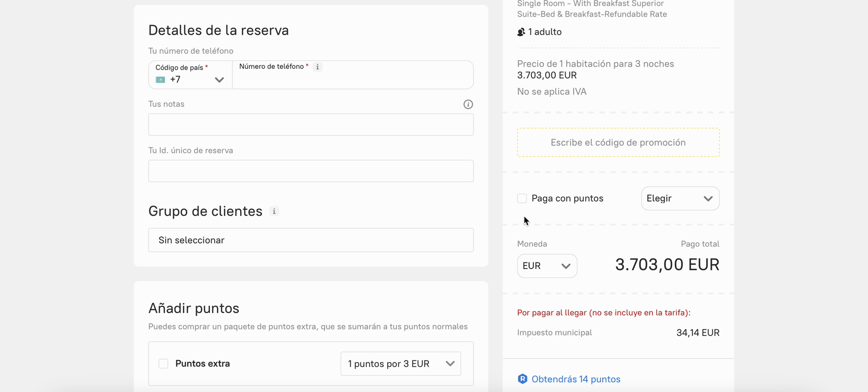
Task: Expand the EUR currency selector
Action: tap(547, 266)
